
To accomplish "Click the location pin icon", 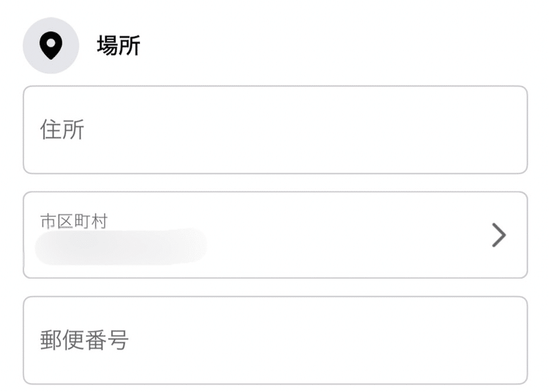I will [x=51, y=45].
